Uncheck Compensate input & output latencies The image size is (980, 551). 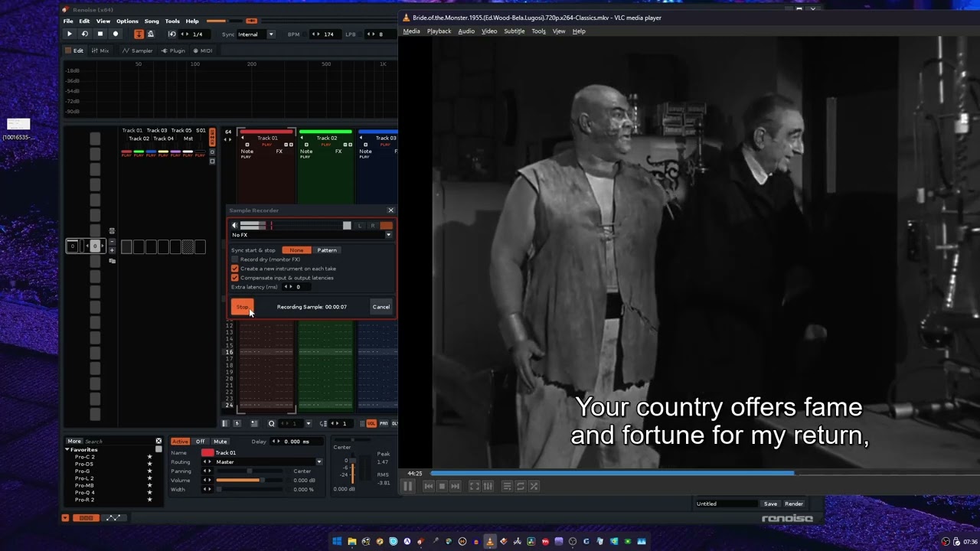point(235,278)
